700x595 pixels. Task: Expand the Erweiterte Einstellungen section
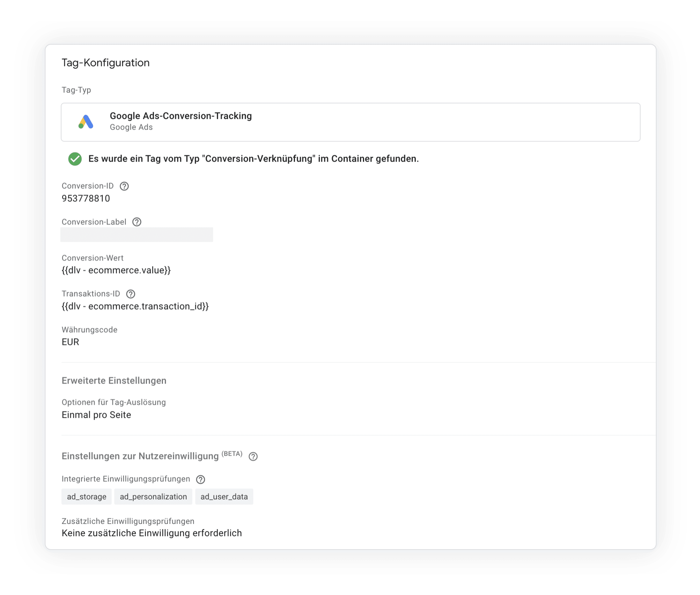(114, 381)
